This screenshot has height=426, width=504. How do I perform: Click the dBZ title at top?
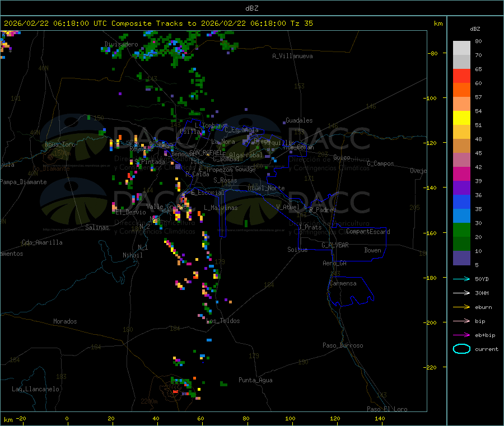[251, 8]
